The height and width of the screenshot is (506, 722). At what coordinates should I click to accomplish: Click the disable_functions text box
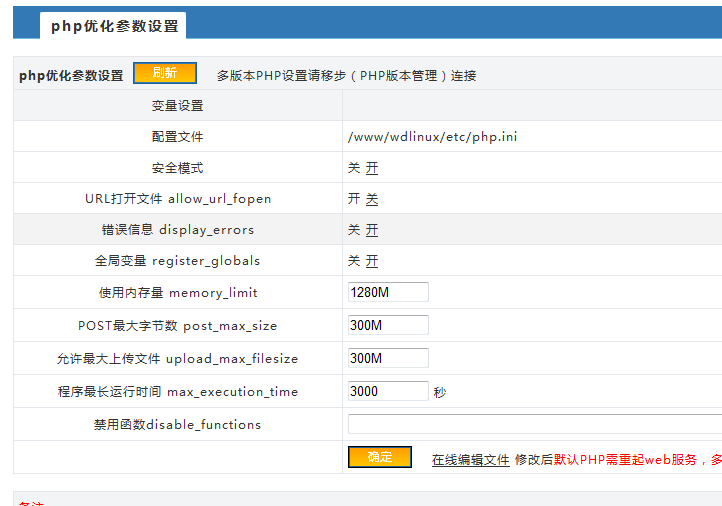(x=535, y=424)
